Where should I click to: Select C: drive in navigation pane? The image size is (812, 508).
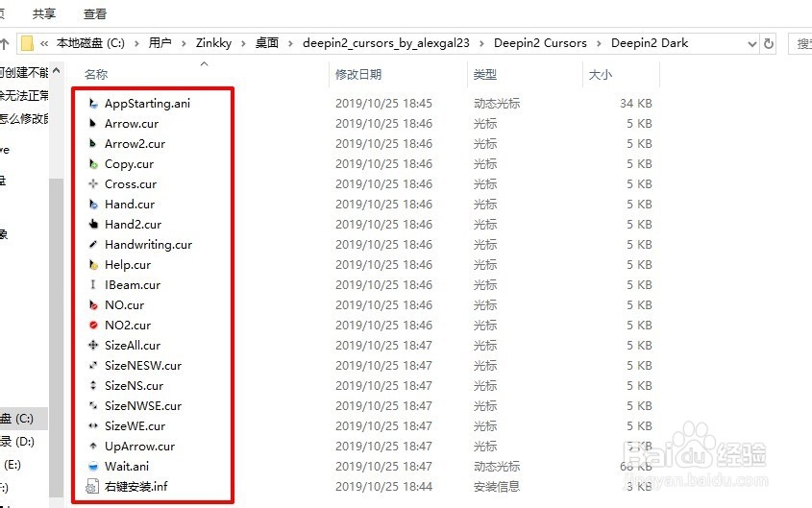[x=24, y=419]
